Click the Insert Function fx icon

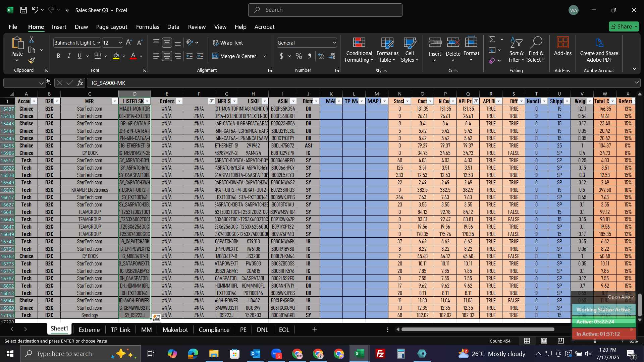pyautogui.click(x=80, y=83)
